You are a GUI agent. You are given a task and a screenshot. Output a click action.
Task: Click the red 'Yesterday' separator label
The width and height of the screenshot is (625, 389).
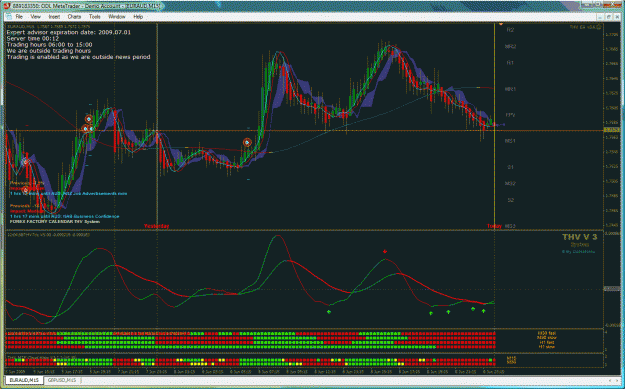coord(156,226)
